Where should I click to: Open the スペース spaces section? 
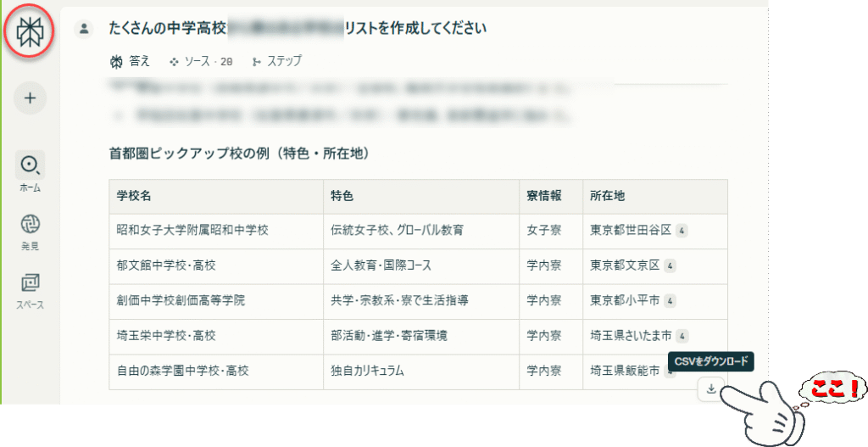pyautogui.click(x=30, y=292)
